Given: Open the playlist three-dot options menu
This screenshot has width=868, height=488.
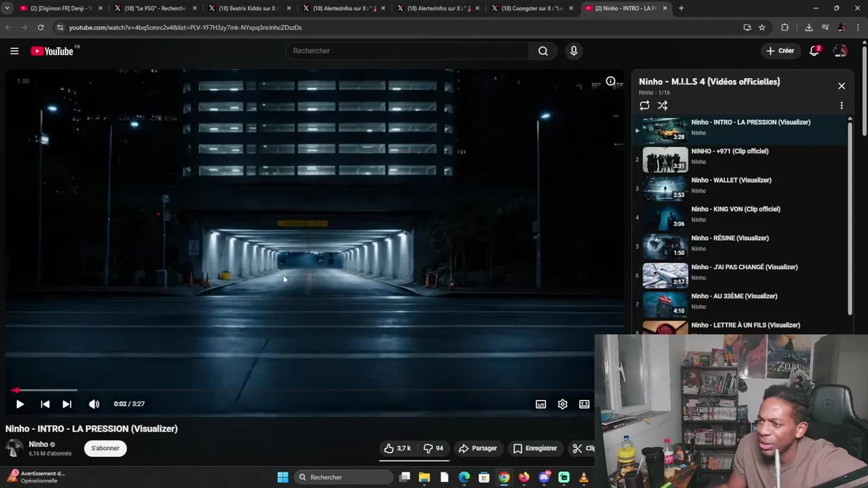Looking at the screenshot, I should (x=842, y=106).
